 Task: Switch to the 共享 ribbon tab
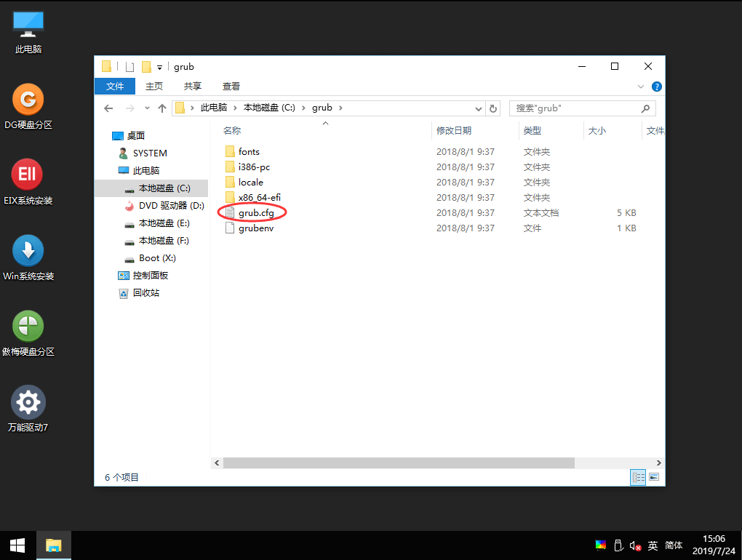point(193,86)
